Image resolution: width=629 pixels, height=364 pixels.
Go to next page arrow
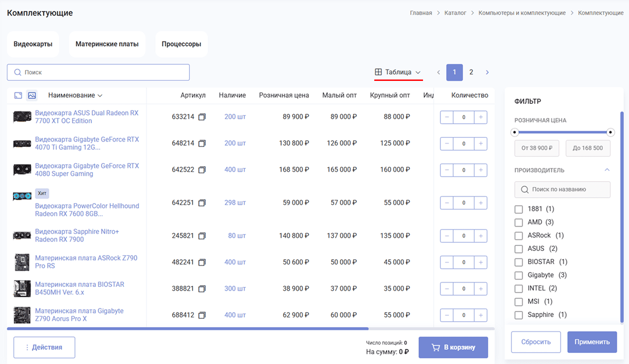(x=487, y=72)
